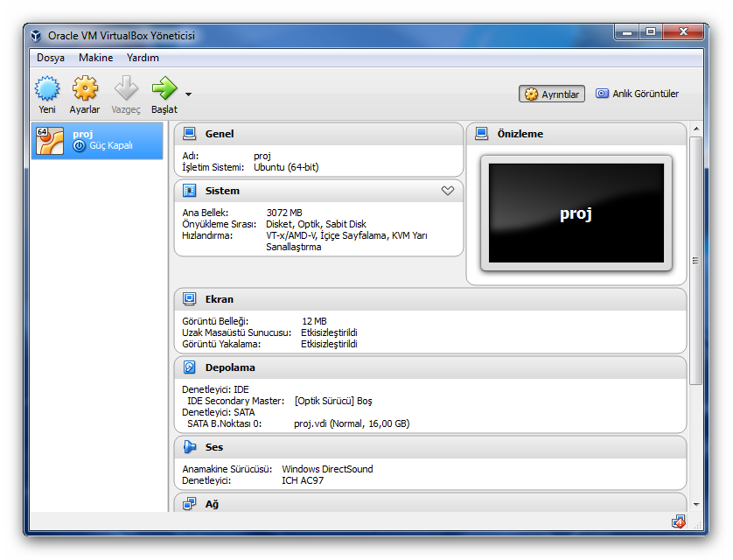
Task: Open the Yardım menu
Action: click(x=143, y=58)
